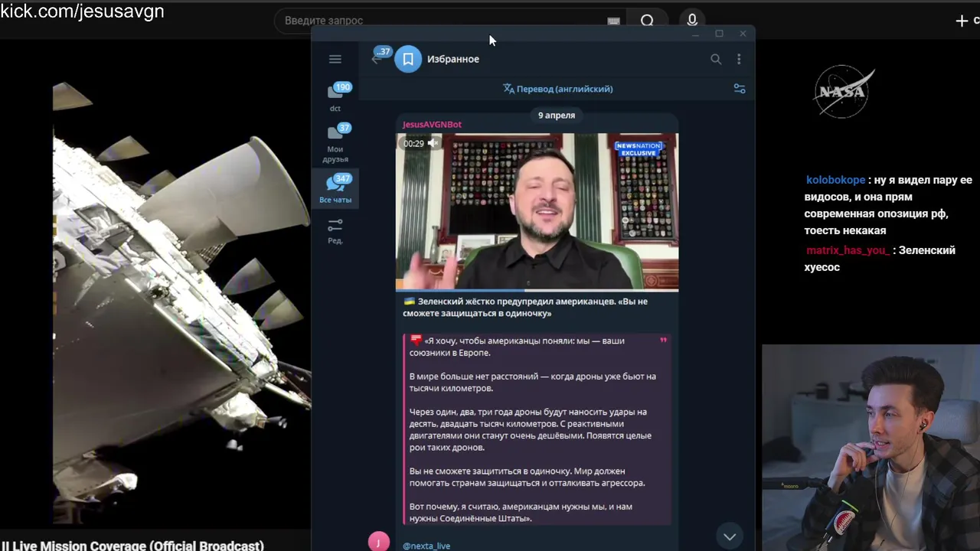Click kolobokope username in stream chat
The height and width of the screenshot is (551, 980).
click(835, 180)
